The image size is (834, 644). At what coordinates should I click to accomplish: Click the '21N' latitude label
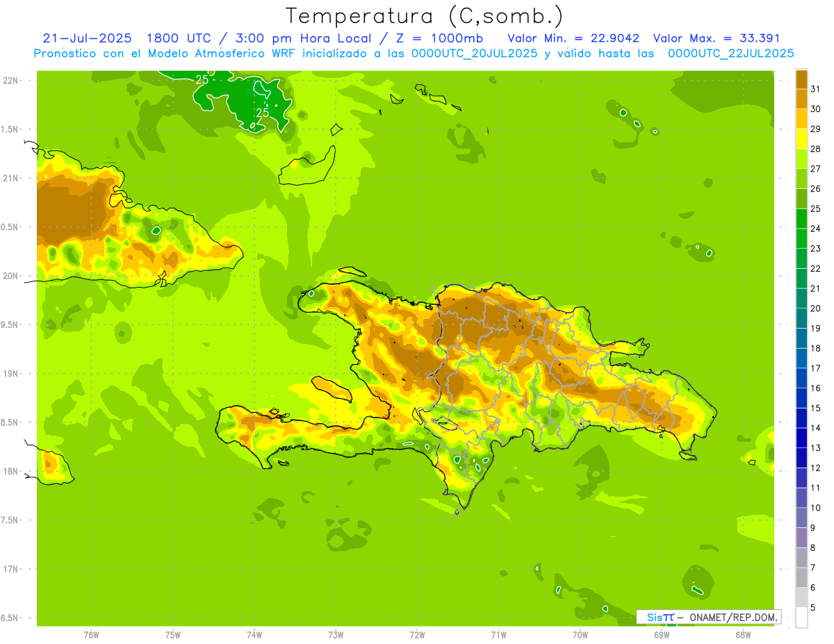coord(10,178)
